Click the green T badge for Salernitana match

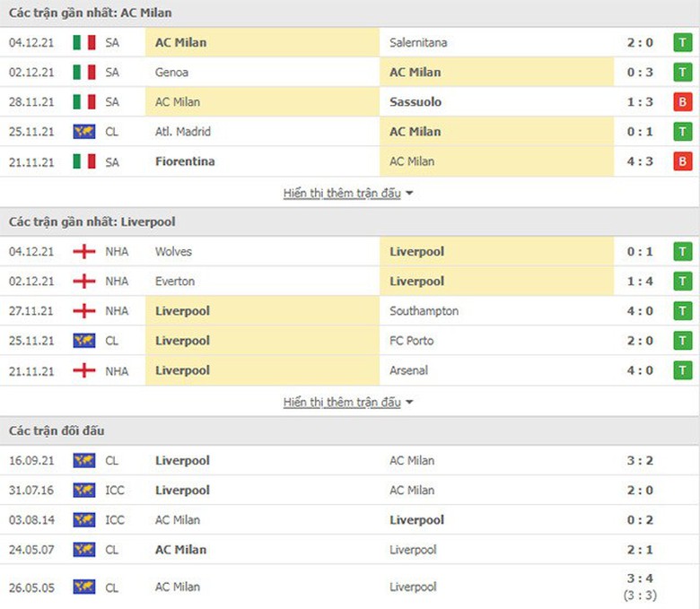pos(684,42)
